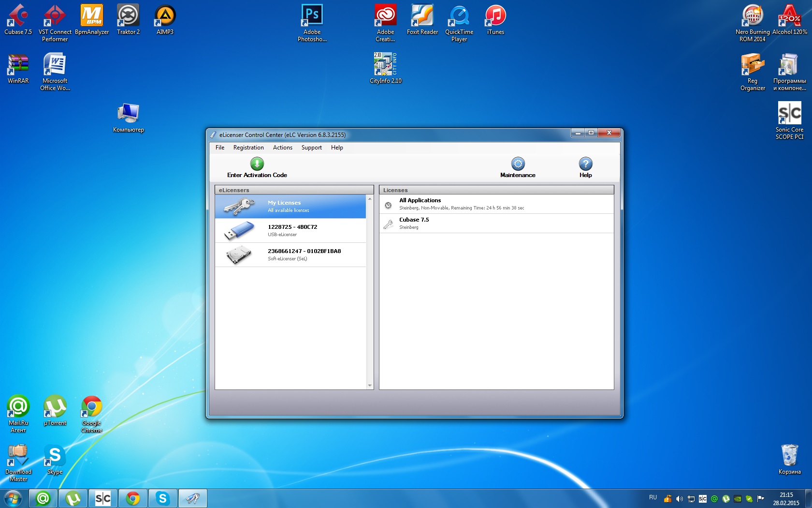This screenshot has height=508, width=812.
Task: Open Sonic Core SCOPE from the taskbar
Action: tap(103, 498)
